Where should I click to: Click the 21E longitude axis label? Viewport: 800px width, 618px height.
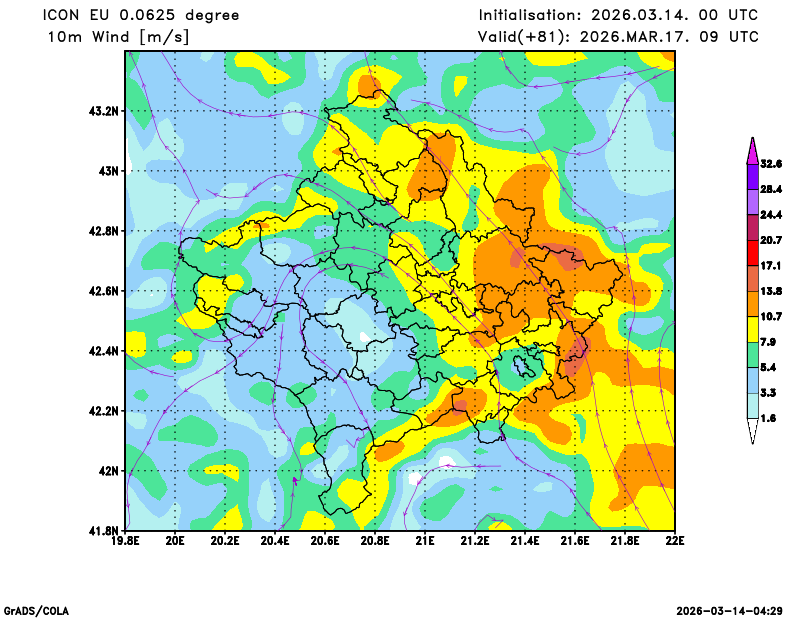(x=425, y=542)
